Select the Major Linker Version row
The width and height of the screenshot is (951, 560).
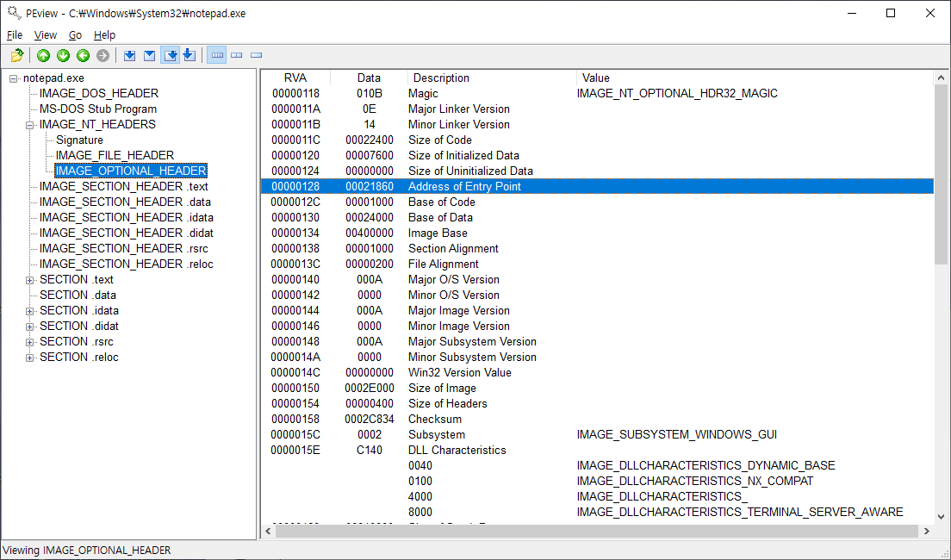click(x=598, y=109)
